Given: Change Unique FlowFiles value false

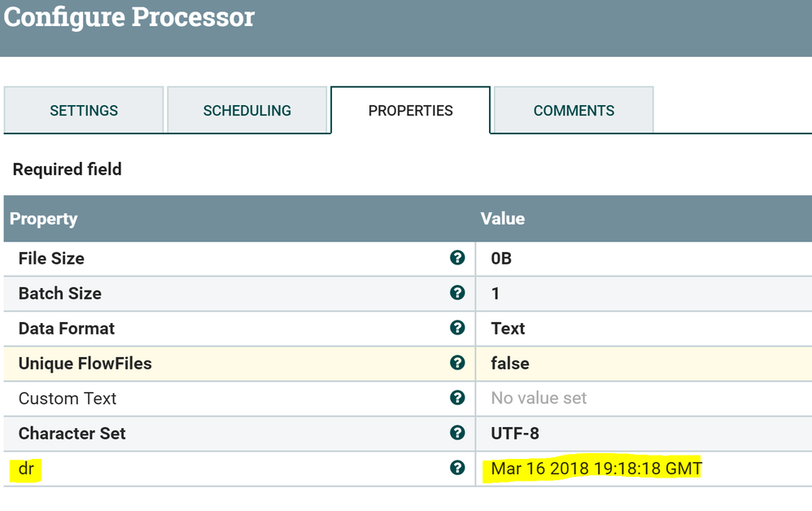Looking at the screenshot, I should tap(510, 364).
